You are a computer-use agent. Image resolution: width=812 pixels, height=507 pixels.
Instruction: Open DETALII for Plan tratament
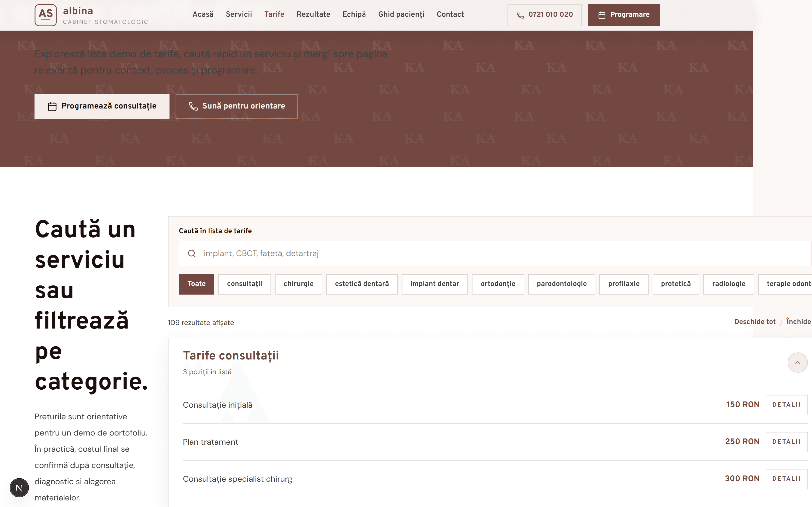[x=786, y=442]
